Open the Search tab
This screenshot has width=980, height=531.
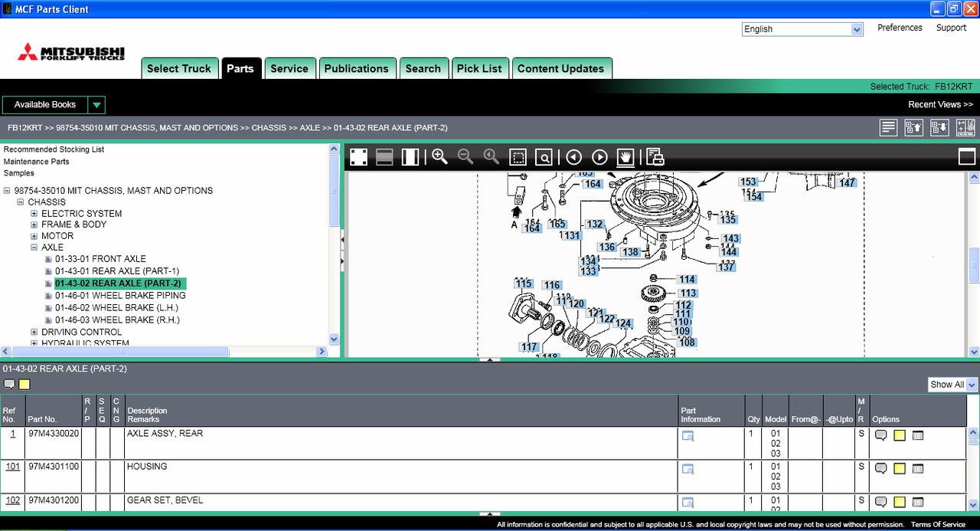(x=423, y=68)
